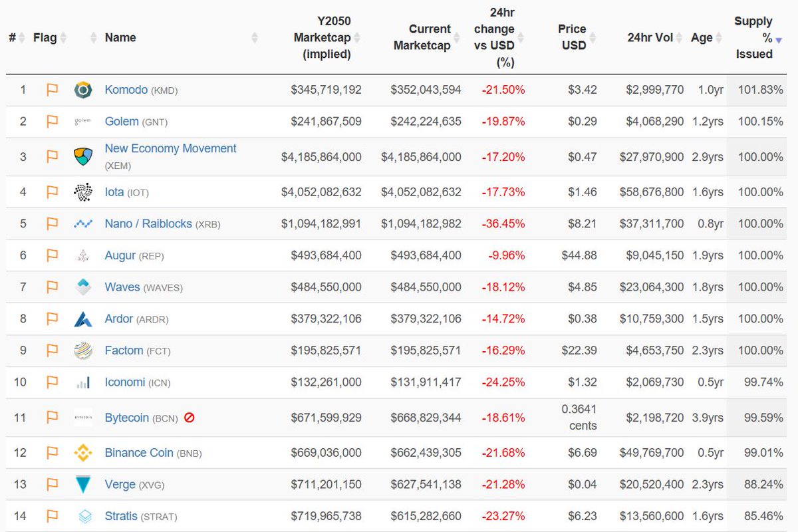
Task: Open the Binance Coin link
Action: [139, 453]
